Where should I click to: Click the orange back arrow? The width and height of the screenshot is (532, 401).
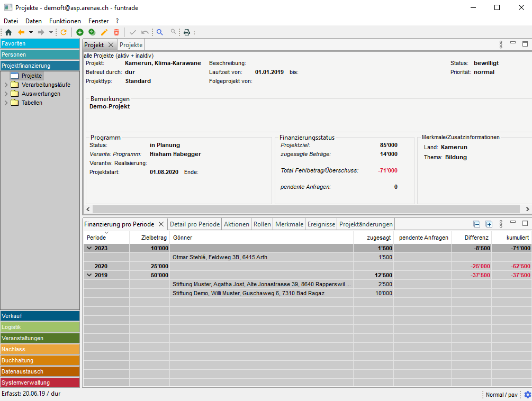[x=21, y=32]
